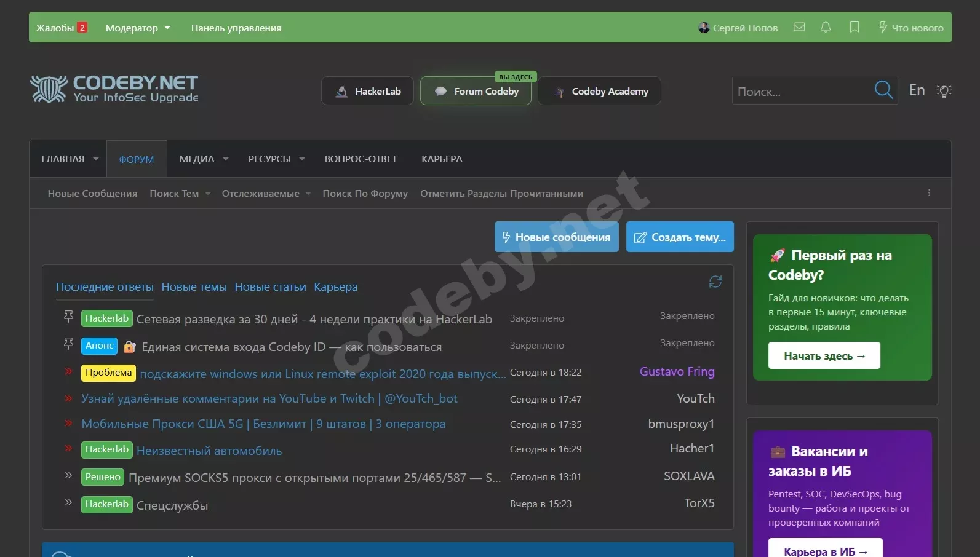
Task: Switch to the Новые темы tab
Action: [x=194, y=287]
